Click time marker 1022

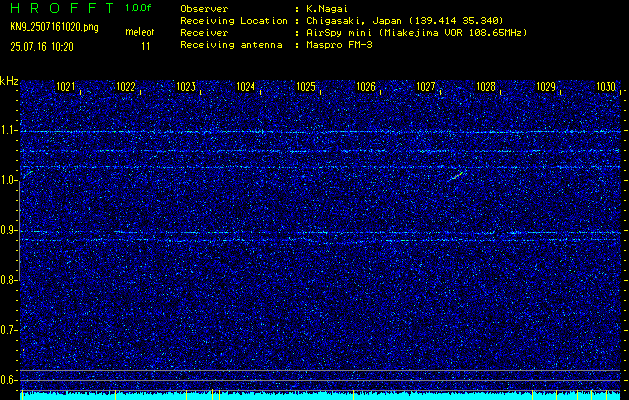click(126, 86)
